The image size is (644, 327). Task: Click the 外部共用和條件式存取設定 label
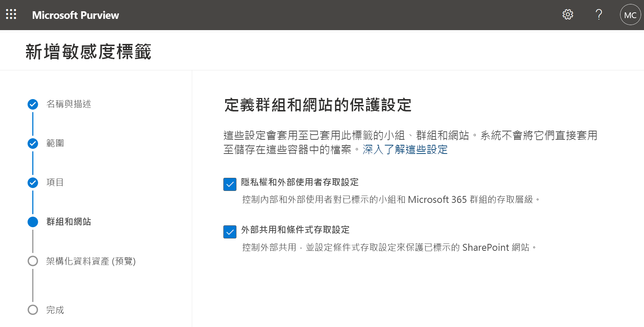click(295, 230)
